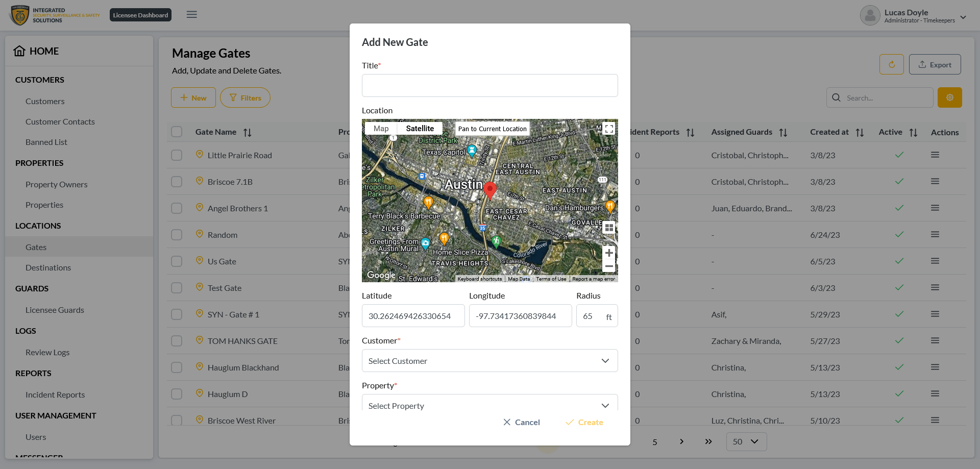Cancel the Add New Gate dialog
Viewport: 980px width, 469px height.
pyautogui.click(x=521, y=422)
